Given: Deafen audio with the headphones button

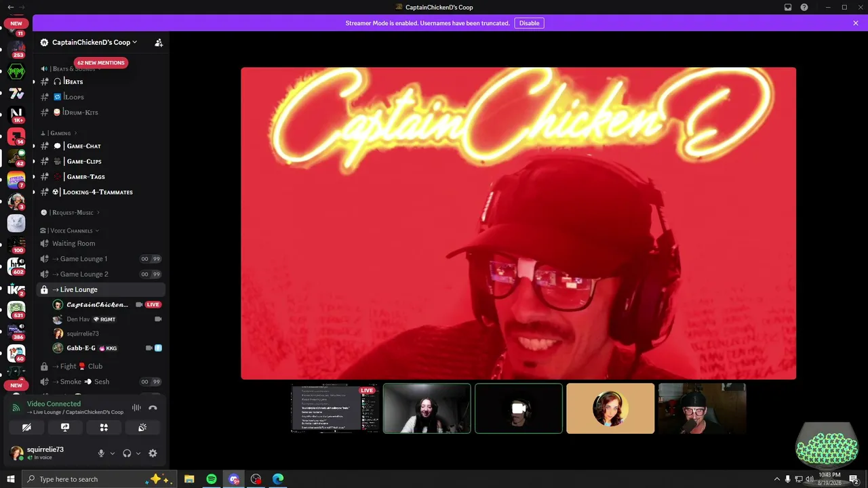Looking at the screenshot, I should point(127,453).
